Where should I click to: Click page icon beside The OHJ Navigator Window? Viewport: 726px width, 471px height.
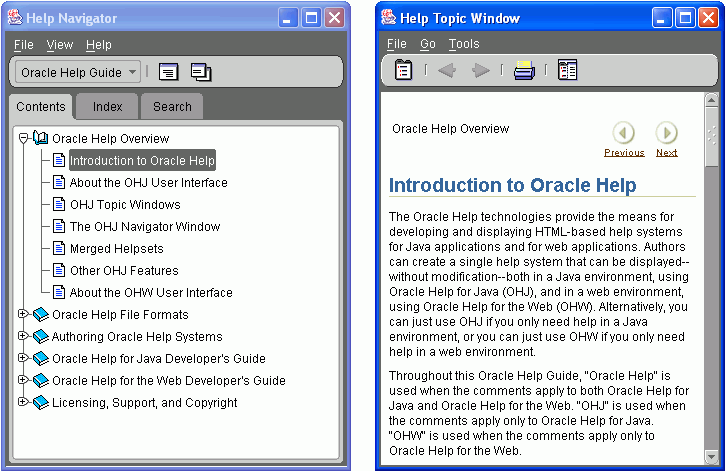59,226
